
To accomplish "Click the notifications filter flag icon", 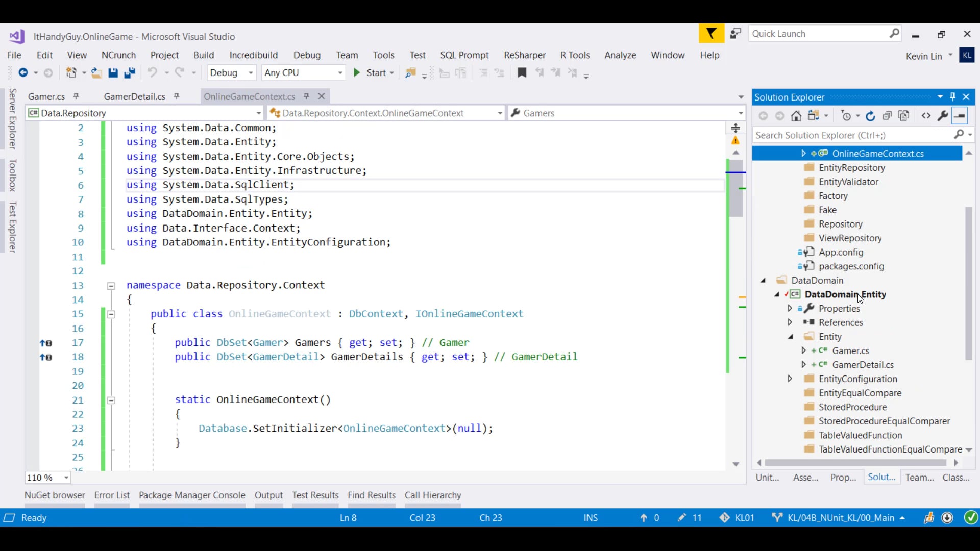I will 711,34.
